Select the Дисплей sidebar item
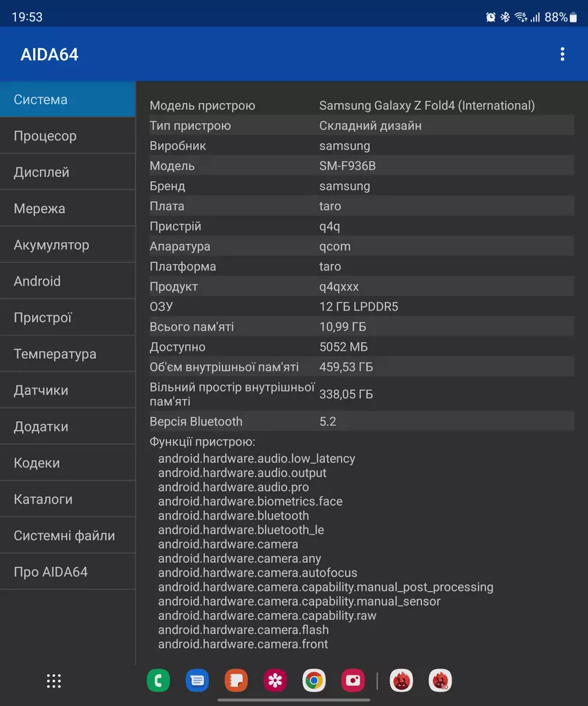This screenshot has height=706, width=588. point(67,172)
